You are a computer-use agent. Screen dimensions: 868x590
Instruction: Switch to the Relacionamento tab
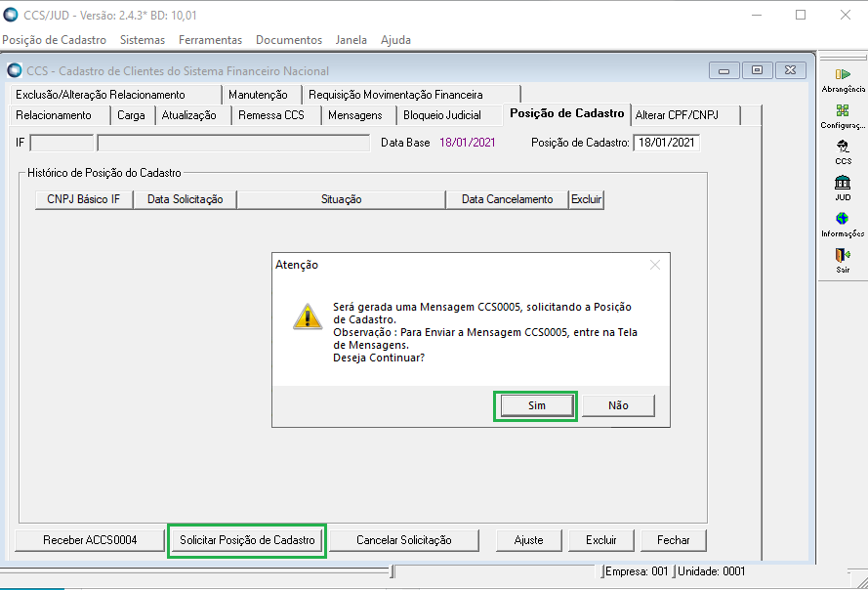[x=60, y=115]
